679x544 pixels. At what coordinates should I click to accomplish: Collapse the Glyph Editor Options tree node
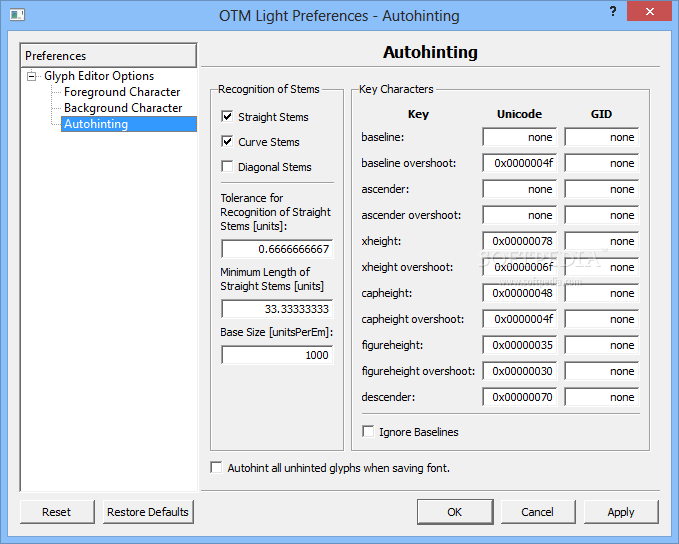pyautogui.click(x=32, y=76)
